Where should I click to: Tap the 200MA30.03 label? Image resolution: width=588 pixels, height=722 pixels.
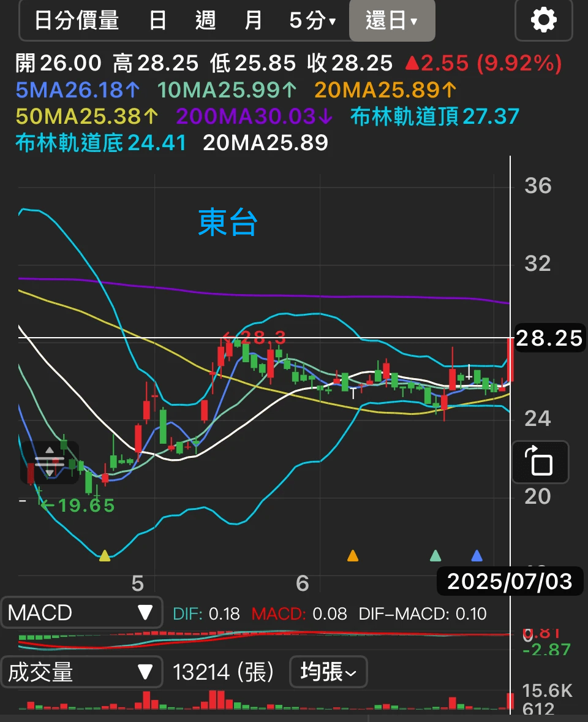254,116
